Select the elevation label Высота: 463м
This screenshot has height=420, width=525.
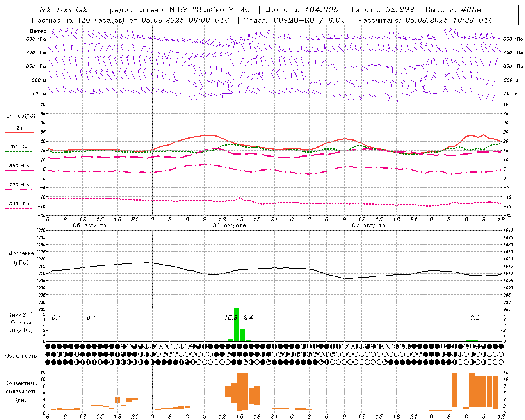coord(453,10)
